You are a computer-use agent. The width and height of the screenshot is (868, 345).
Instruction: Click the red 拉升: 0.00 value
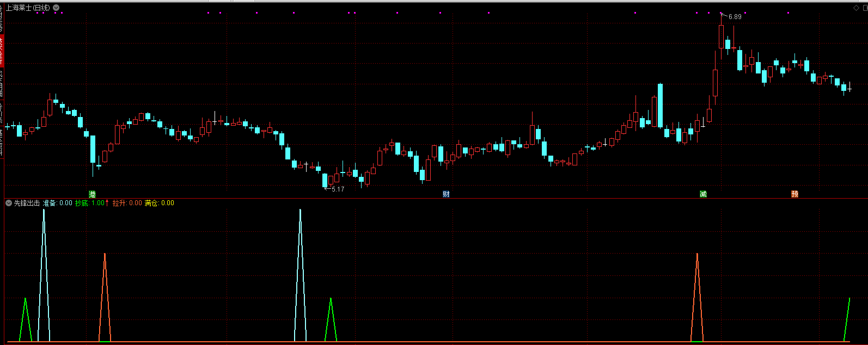click(x=127, y=203)
